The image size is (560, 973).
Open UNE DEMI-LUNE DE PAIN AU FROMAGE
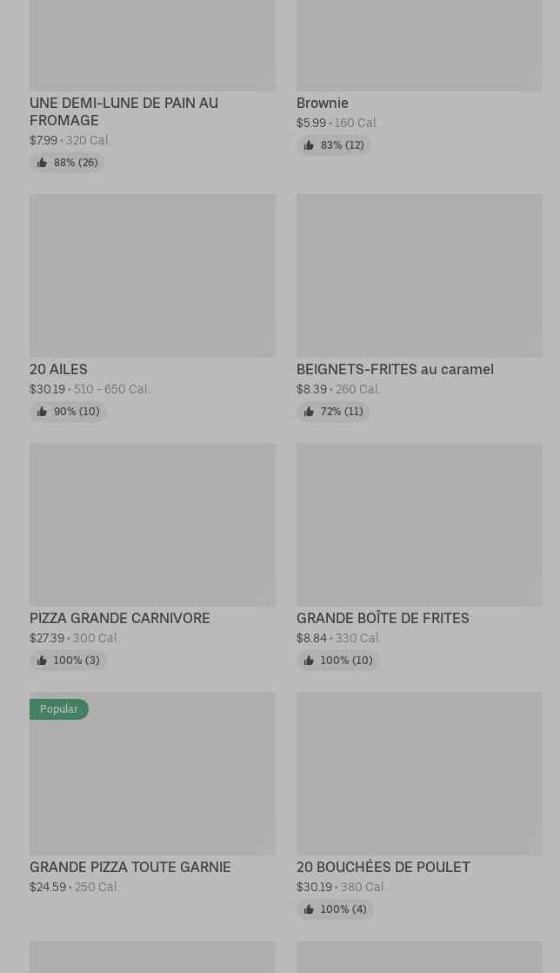pyautogui.click(x=123, y=111)
